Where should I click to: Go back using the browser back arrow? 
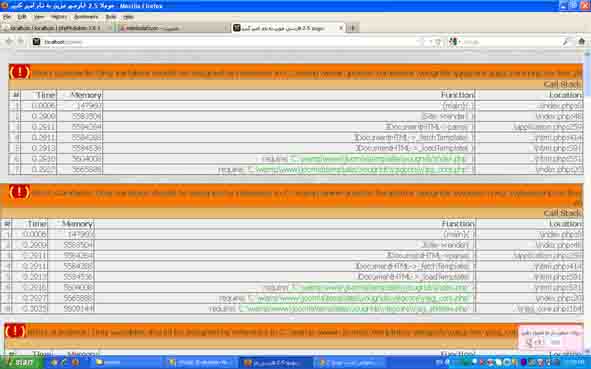(x=9, y=42)
